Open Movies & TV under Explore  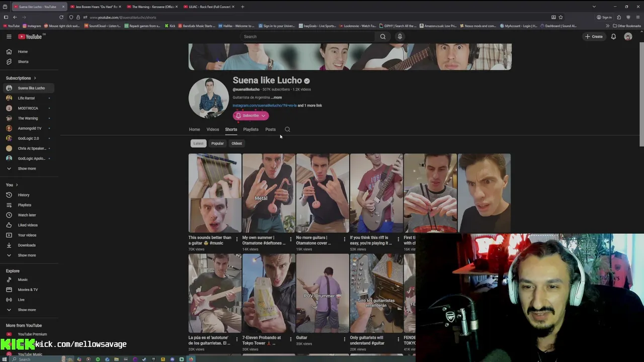click(28, 290)
